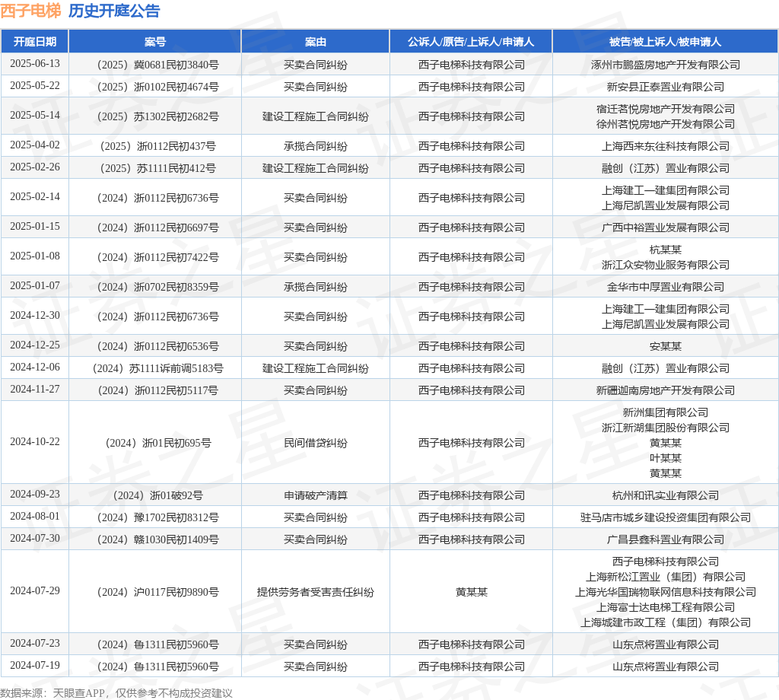Viewport: 779px width, 700px height.
Task: Select case number (2024)浙0112民初6697号
Action: (155, 228)
